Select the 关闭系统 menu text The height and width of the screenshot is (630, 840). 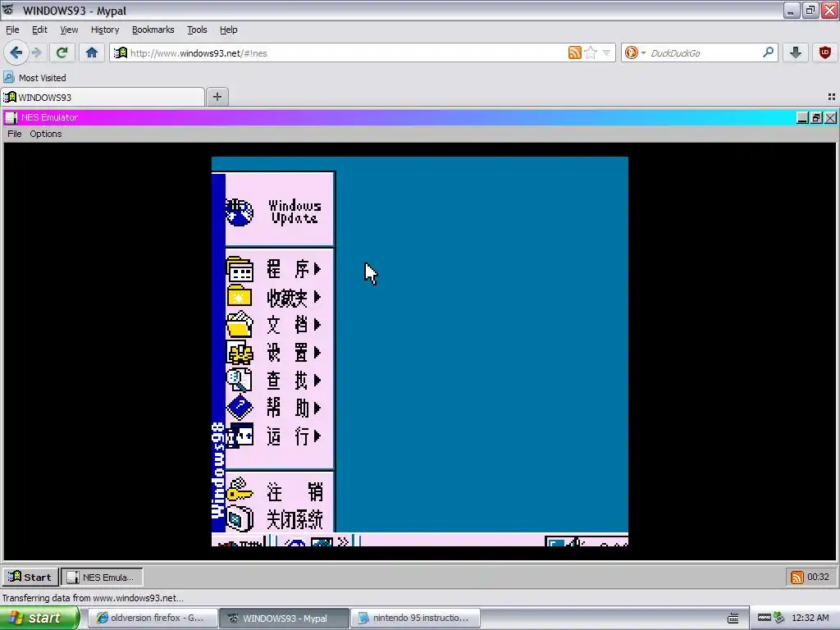294,519
